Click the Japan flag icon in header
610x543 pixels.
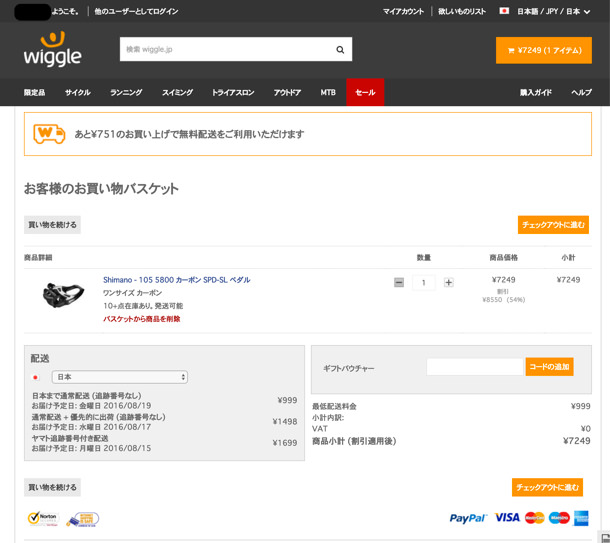[504, 11]
